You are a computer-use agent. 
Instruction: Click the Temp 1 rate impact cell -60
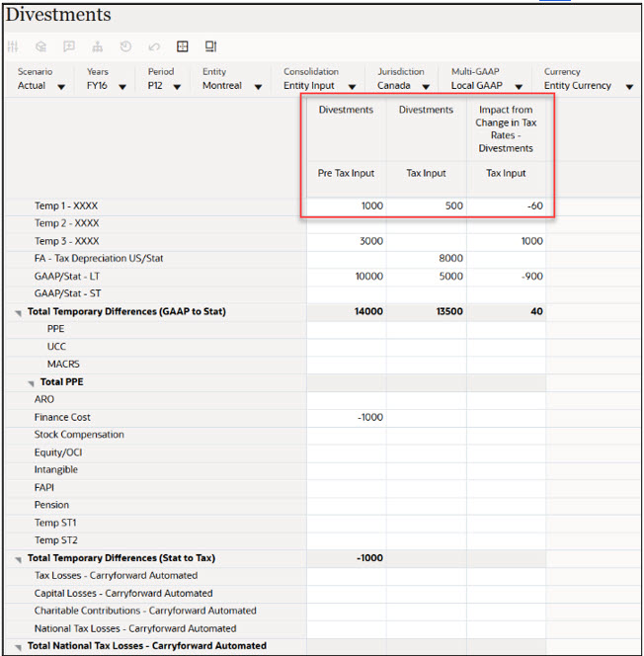coord(507,205)
